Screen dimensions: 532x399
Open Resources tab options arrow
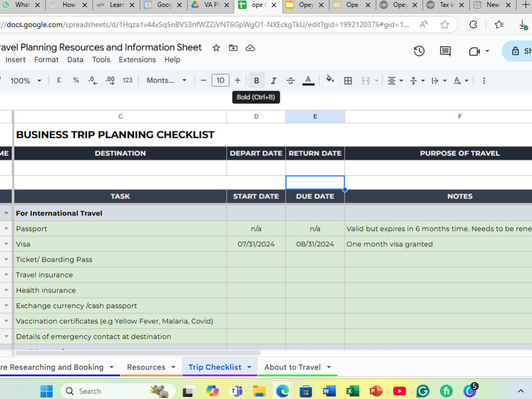(173, 367)
